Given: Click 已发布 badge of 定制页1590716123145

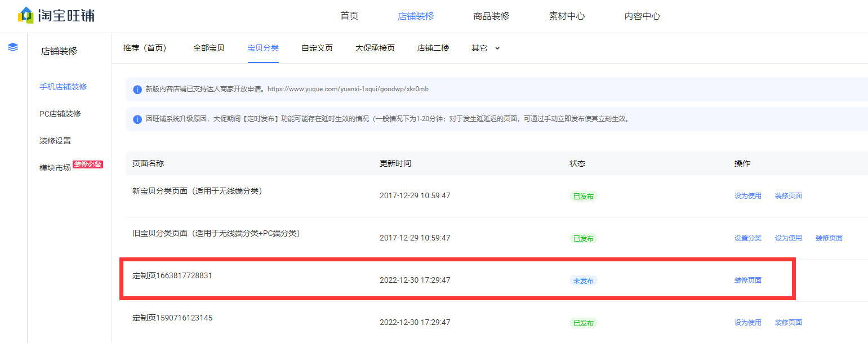Looking at the screenshot, I should click(x=583, y=323).
